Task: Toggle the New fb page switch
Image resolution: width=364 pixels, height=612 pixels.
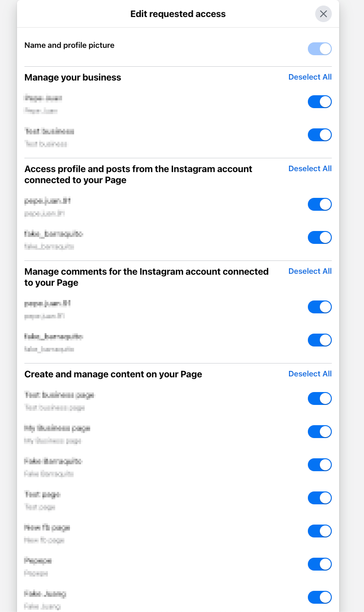Action: click(x=319, y=531)
